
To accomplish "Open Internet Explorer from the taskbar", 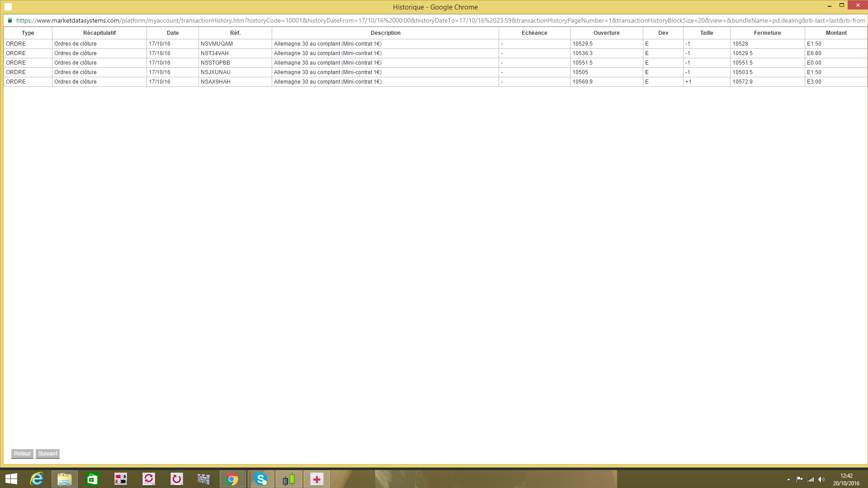I will pyautogui.click(x=36, y=479).
